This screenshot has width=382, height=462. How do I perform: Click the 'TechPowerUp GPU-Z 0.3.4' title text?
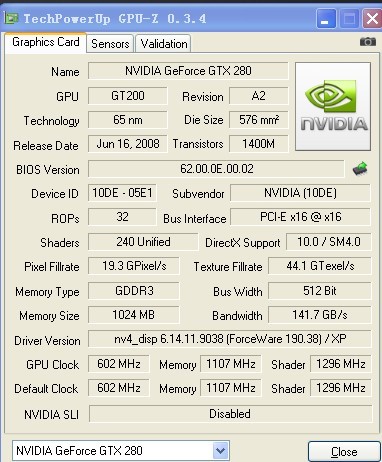115,19
